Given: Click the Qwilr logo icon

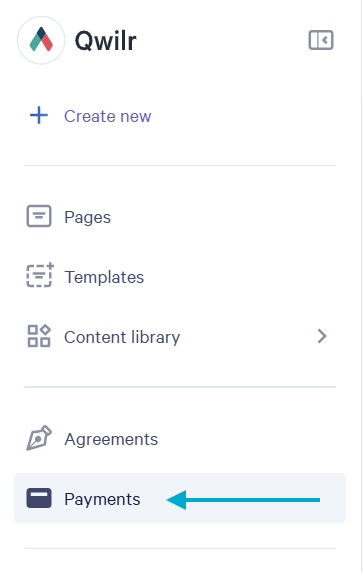Looking at the screenshot, I should coord(41,40).
